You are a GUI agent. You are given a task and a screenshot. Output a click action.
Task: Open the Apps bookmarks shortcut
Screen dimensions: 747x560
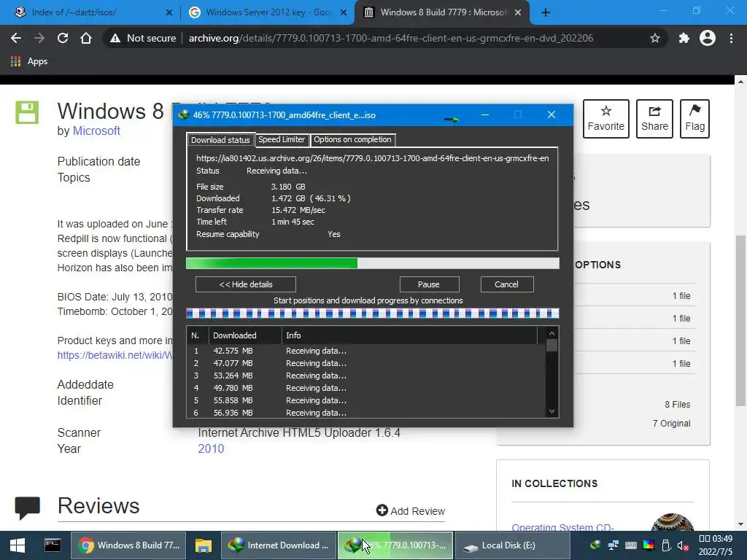[x=29, y=61]
